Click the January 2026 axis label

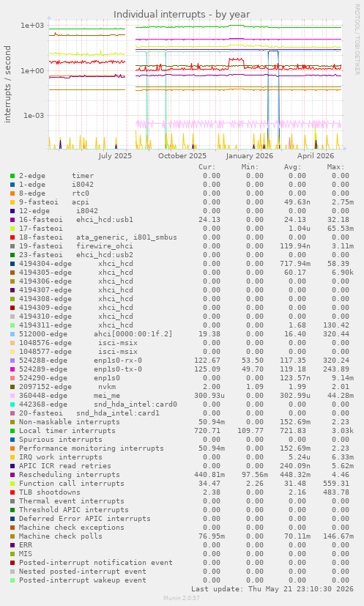pyautogui.click(x=250, y=156)
